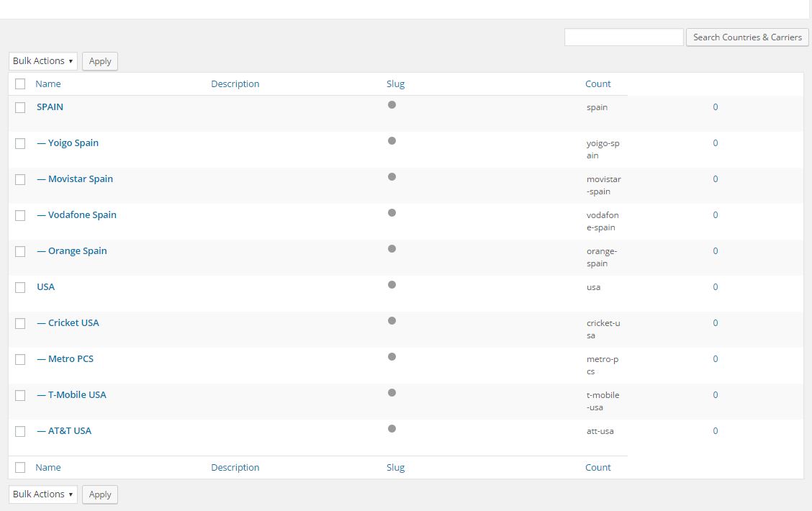Click gray dot icon in SPAIN row

point(392,104)
